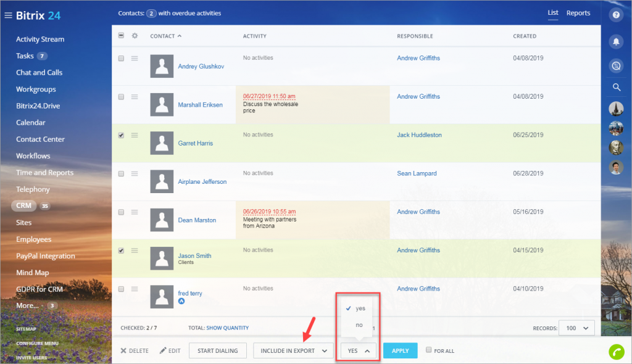This screenshot has width=632, height=364.
Task: Expand the More... sidebar item
Action: [27, 305]
